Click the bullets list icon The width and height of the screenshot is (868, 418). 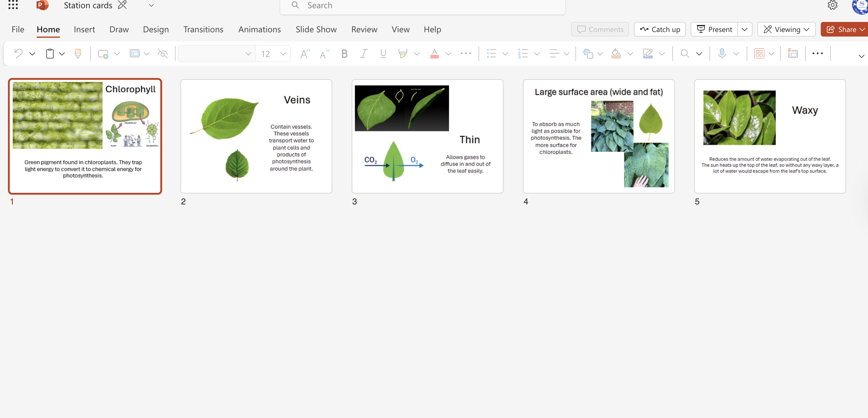(x=491, y=53)
